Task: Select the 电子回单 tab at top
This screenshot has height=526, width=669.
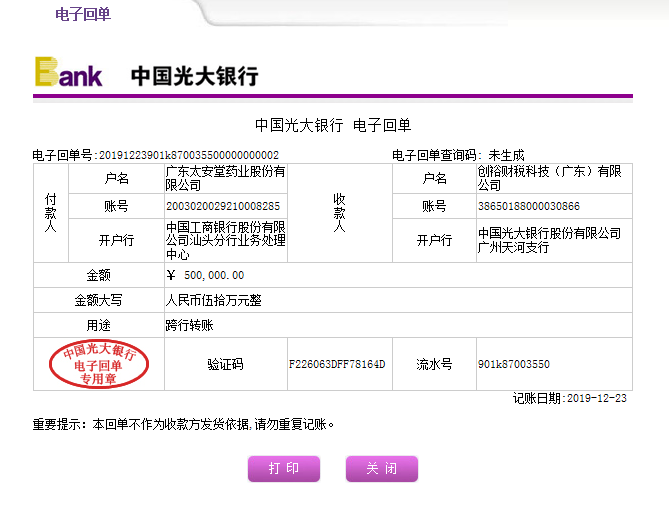Action: pyautogui.click(x=83, y=15)
